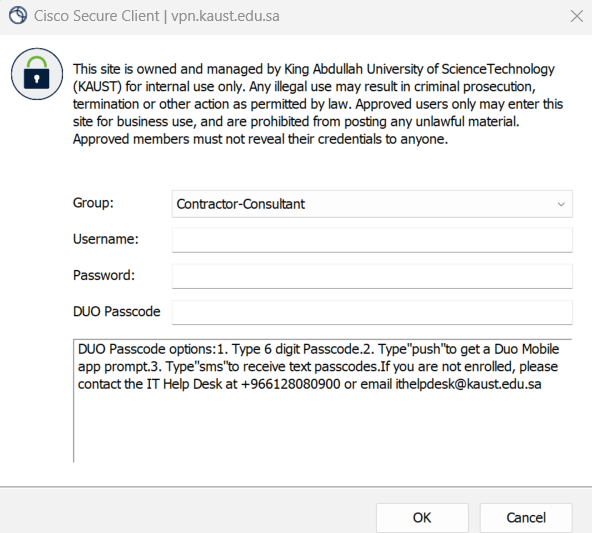Click the DUO Passcode options message box
The width and height of the screenshot is (592, 533).
point(322,401)
